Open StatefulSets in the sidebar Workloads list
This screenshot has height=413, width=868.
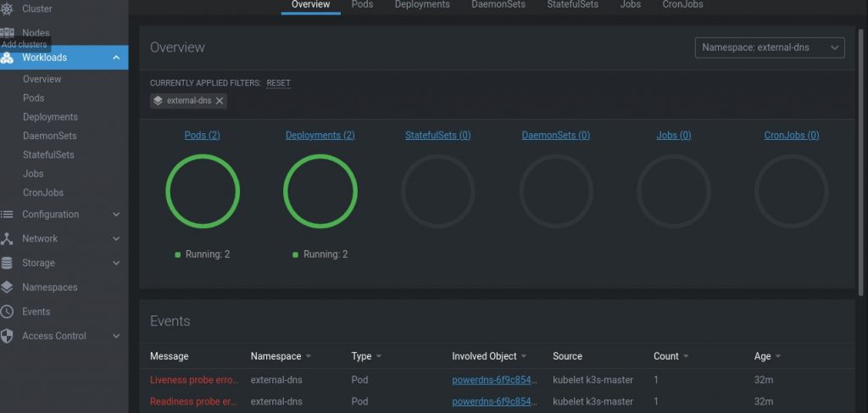point(48,154)
